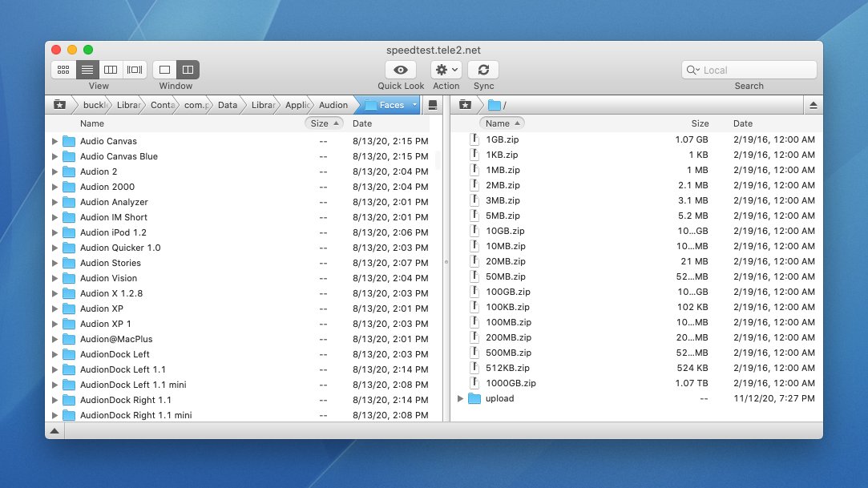This screenshot has height=488, width=868.
Task: Open right pane favorites star
Action: 465,105
